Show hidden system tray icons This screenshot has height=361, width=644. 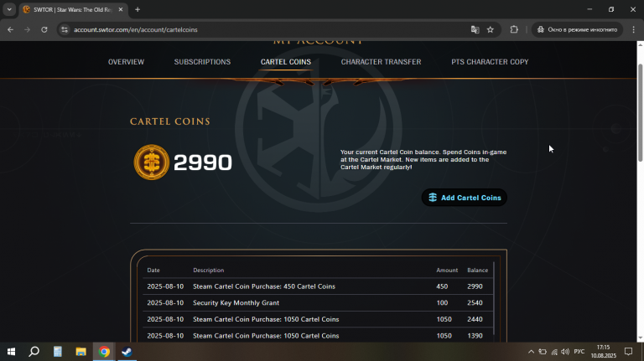[531, 352]
